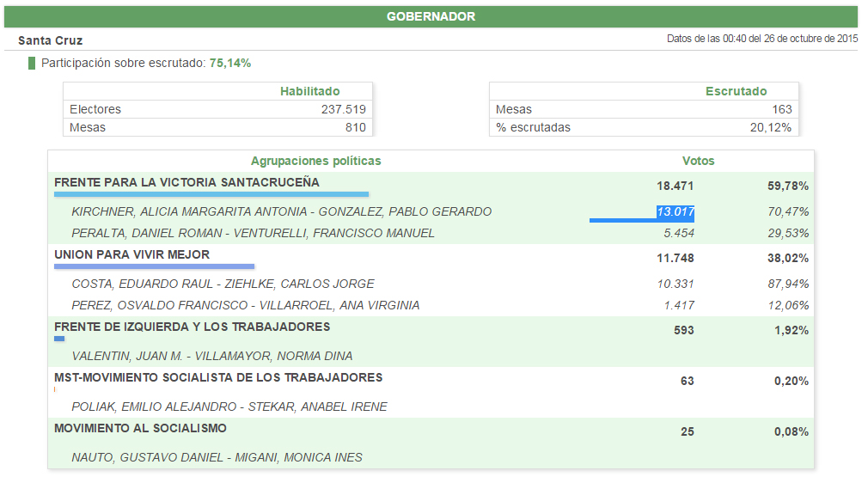Select candidate VALENTIN, JUAN M. row
Viewport: 868px width, 483px height.
click(x=212, y=356)
